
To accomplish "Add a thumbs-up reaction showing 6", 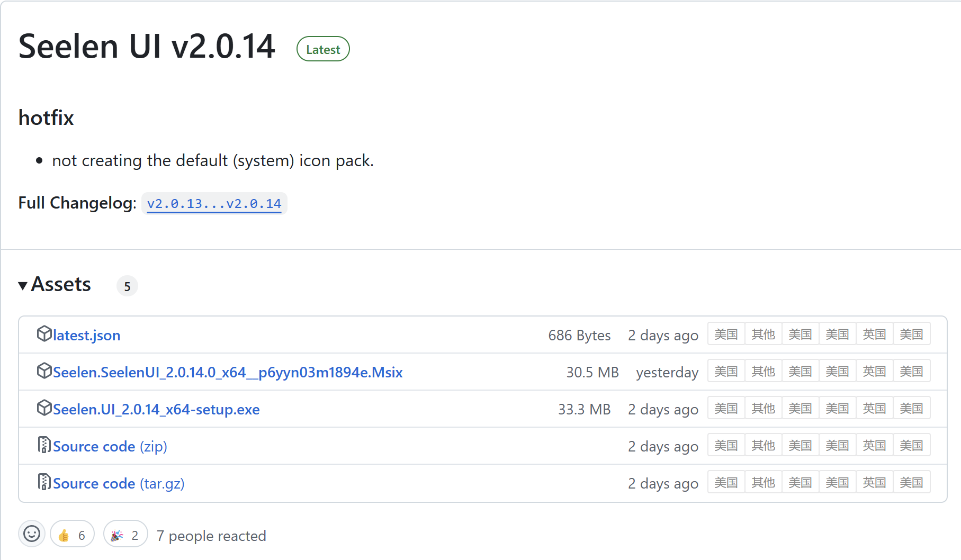I will pos(72,535).
